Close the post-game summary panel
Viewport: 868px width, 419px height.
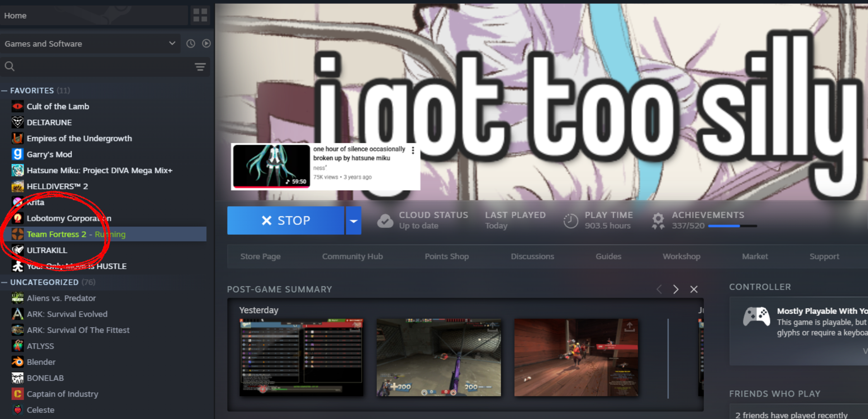click(694, 289)
